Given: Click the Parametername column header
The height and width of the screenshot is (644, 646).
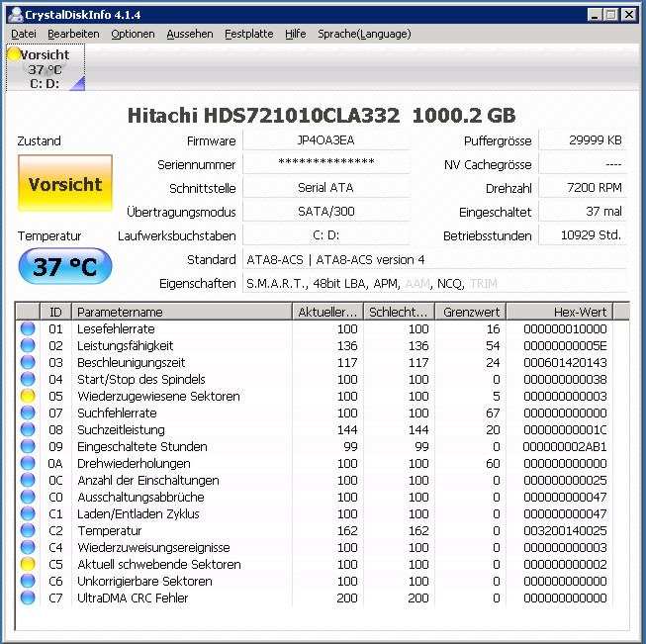Looking at the screenshot, I should tap(182, 312).
